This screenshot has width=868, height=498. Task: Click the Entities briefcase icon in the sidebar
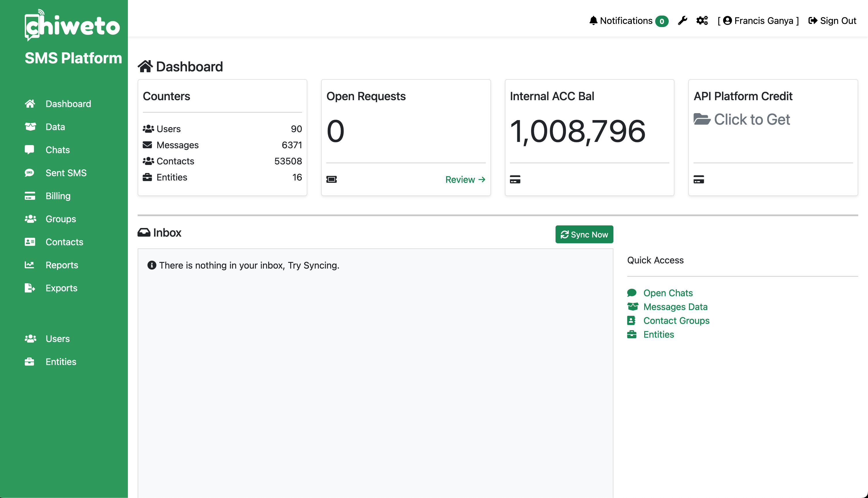pos(29,362)
